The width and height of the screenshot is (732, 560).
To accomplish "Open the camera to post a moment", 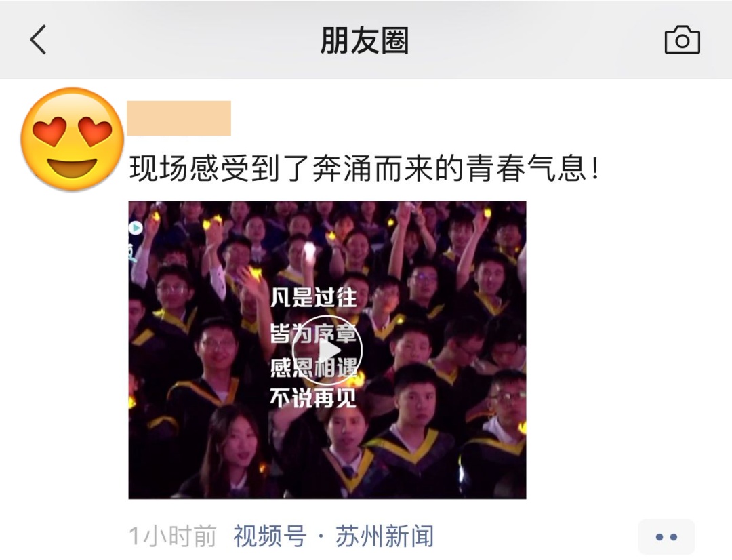I will click(682, 40).
